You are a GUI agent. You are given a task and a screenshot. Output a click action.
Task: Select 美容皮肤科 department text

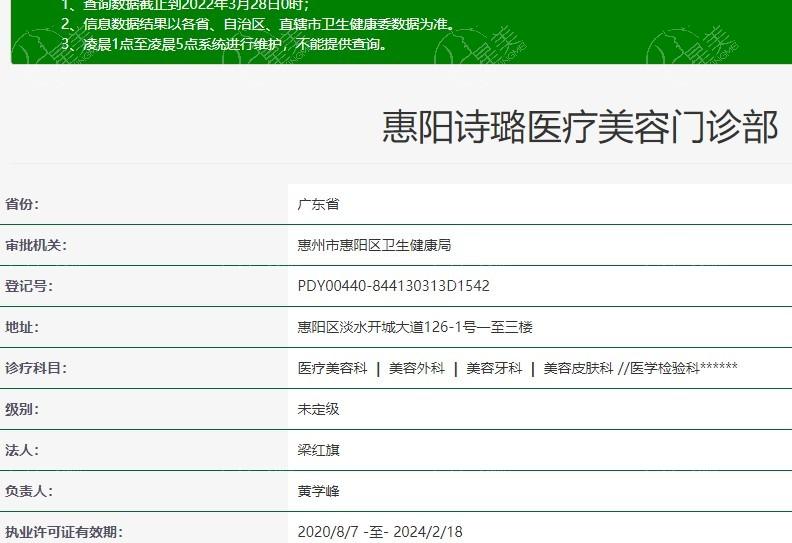click(578, 368)
